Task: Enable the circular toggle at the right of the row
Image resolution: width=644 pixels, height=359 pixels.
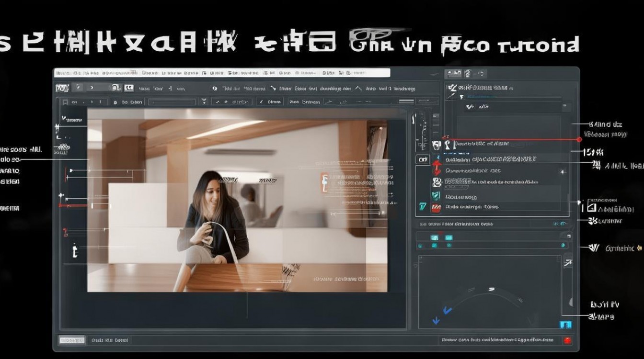Action: coord(563,245)
